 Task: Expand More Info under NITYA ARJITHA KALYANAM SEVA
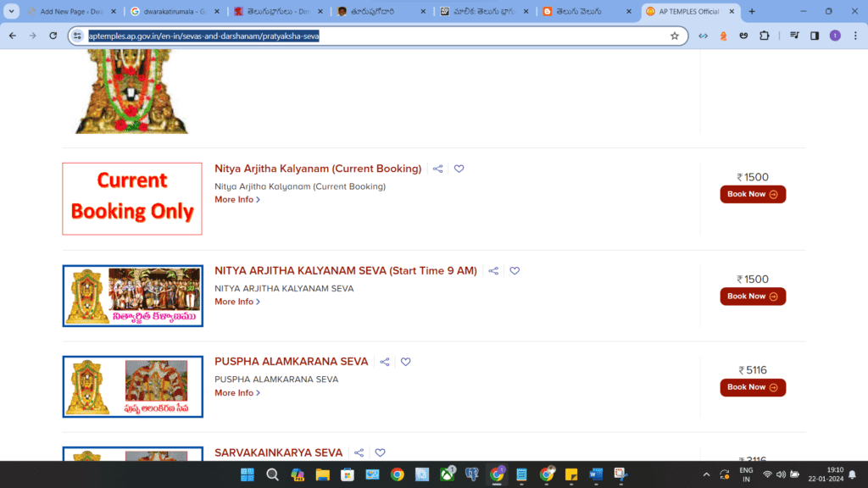click(237, 302)
